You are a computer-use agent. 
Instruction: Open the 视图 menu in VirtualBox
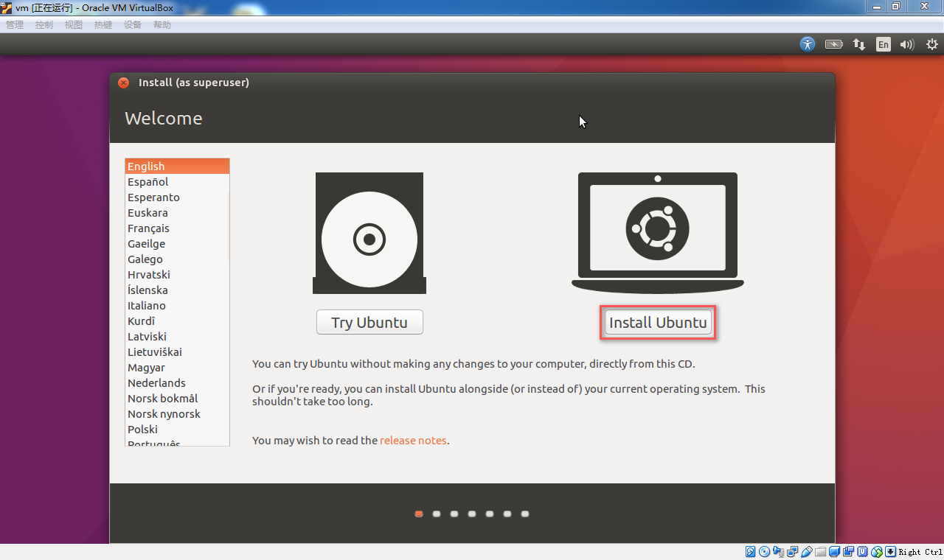coord(73,24)
